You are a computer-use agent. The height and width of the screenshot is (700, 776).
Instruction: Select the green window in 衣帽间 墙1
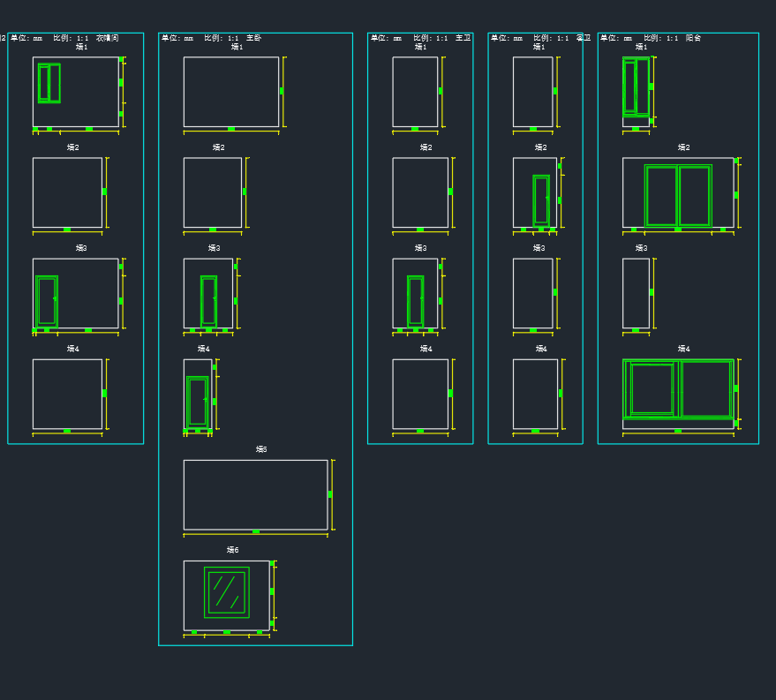click(49, 83)
